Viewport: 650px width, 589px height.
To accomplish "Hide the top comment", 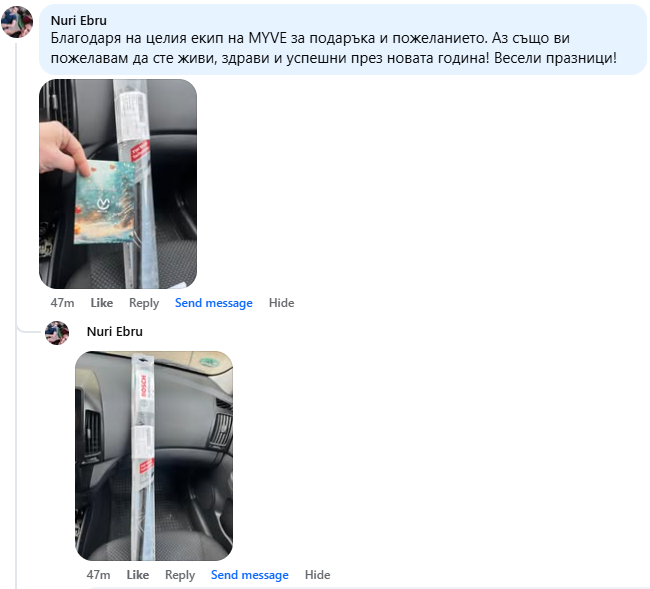I will coord(281,303).
